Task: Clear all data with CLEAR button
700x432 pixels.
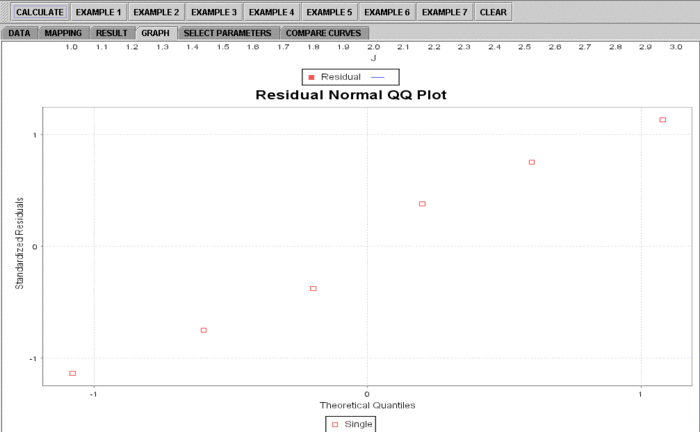Action: [492, 13]
